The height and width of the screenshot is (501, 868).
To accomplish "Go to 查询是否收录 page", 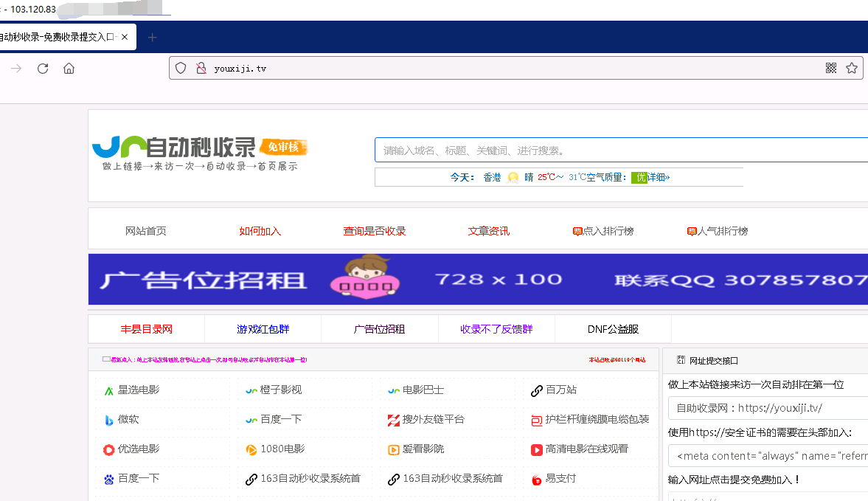I will tap(375, 231).
